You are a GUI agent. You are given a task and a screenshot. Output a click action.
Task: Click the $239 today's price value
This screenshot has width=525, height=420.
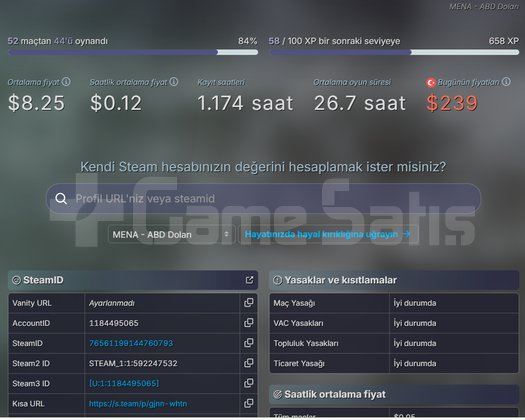(452, 103)
